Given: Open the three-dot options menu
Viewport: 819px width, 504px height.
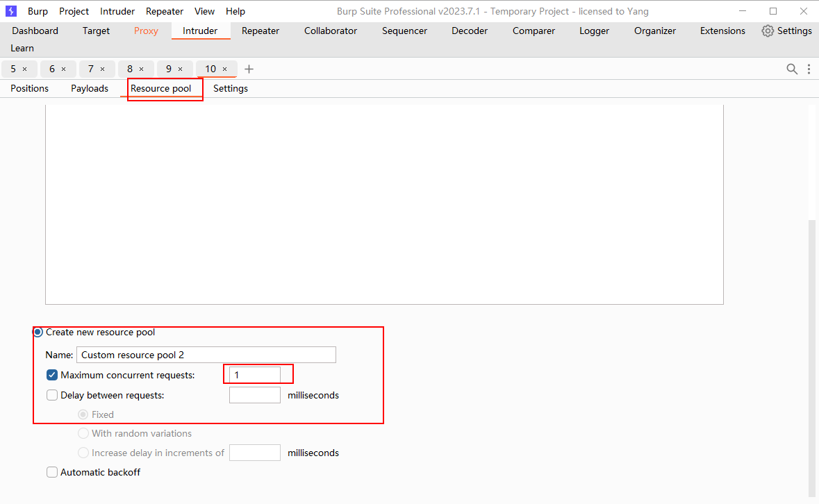Looking at the screenshot, I should pos(809,69).
